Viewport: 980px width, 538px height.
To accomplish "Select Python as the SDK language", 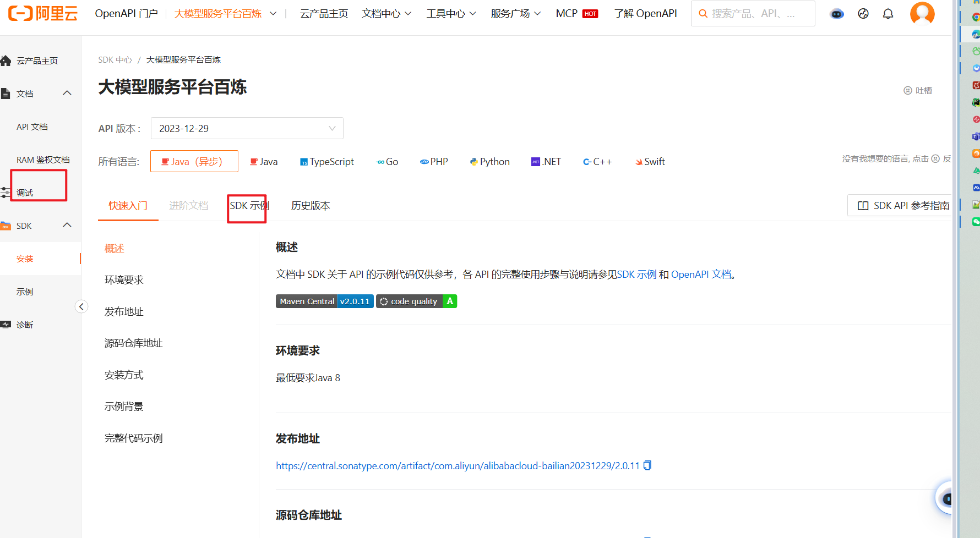I will (489, 161).
